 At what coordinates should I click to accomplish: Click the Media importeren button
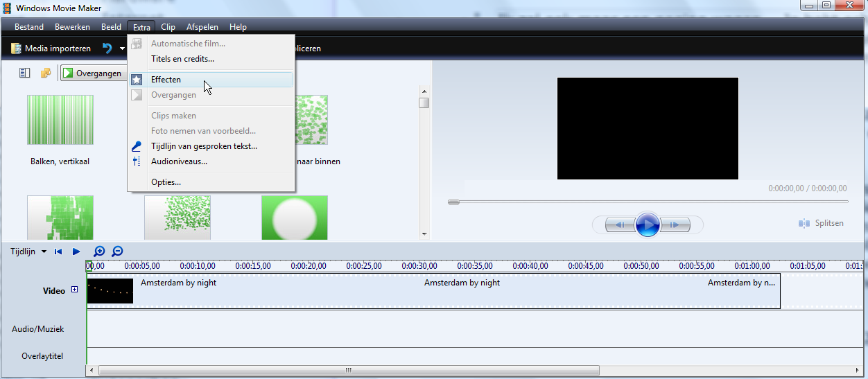[51, 49]
